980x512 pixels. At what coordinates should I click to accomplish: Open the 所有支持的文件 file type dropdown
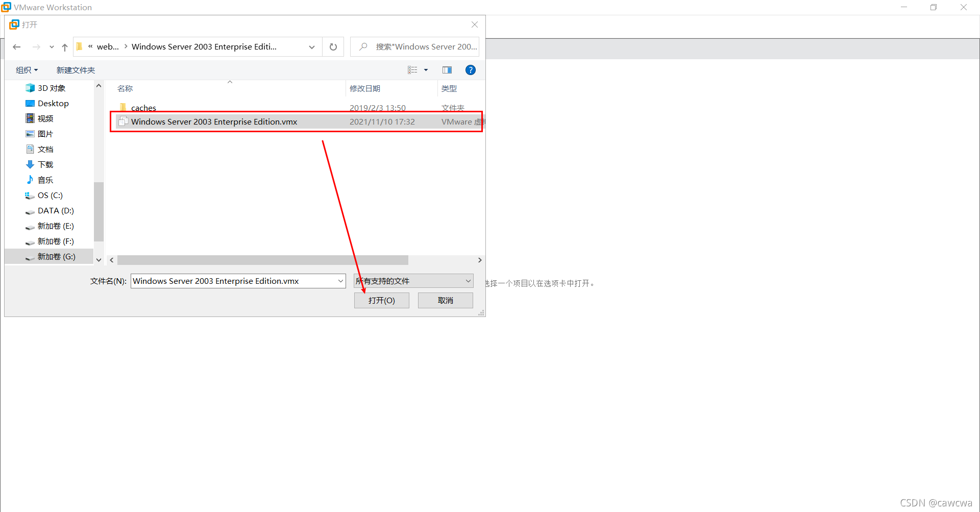[413, 281]
